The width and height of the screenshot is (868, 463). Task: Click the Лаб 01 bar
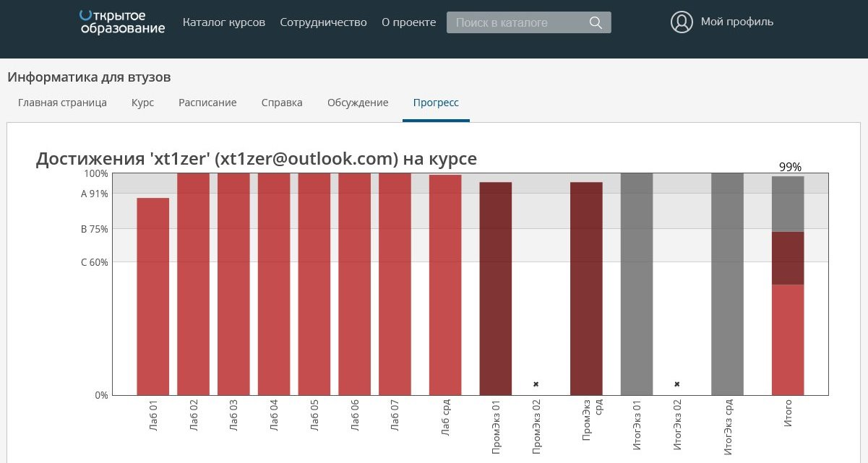(x=152, y=296)
